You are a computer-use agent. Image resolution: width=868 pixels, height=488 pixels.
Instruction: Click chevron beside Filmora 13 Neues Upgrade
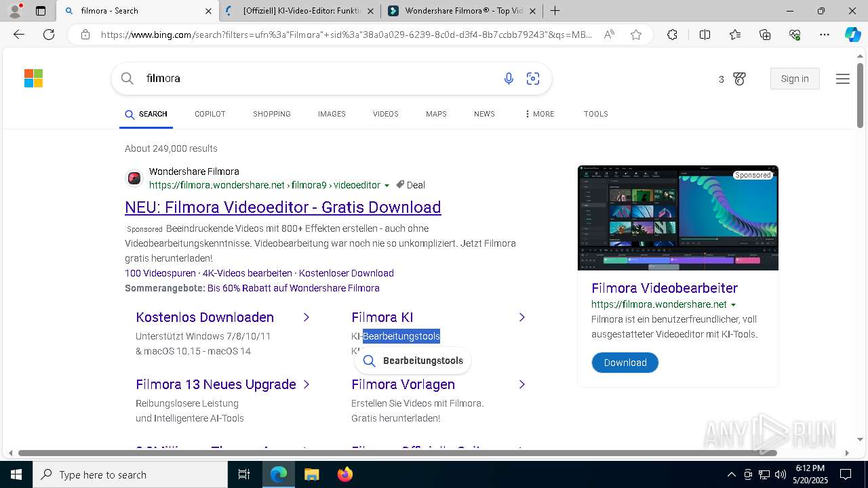click(307, 384)
